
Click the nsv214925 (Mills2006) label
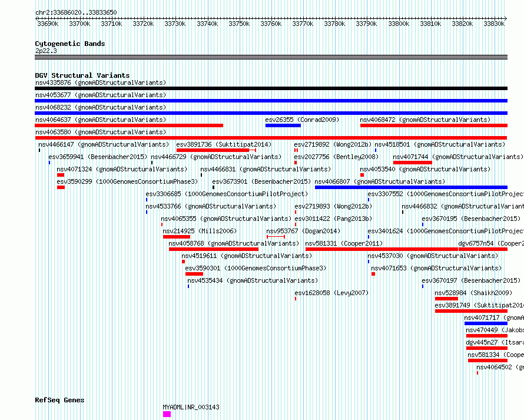[200, 231]
